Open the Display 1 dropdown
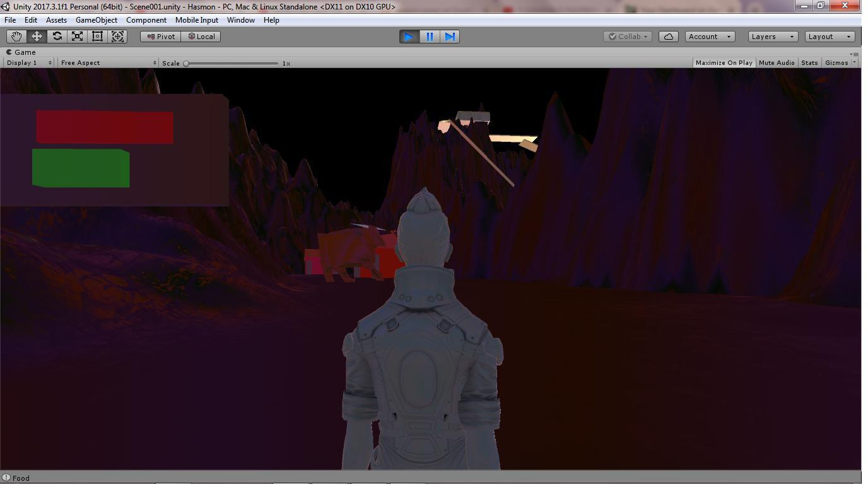This screenshot has height=484, width=868. click(28, 62)
